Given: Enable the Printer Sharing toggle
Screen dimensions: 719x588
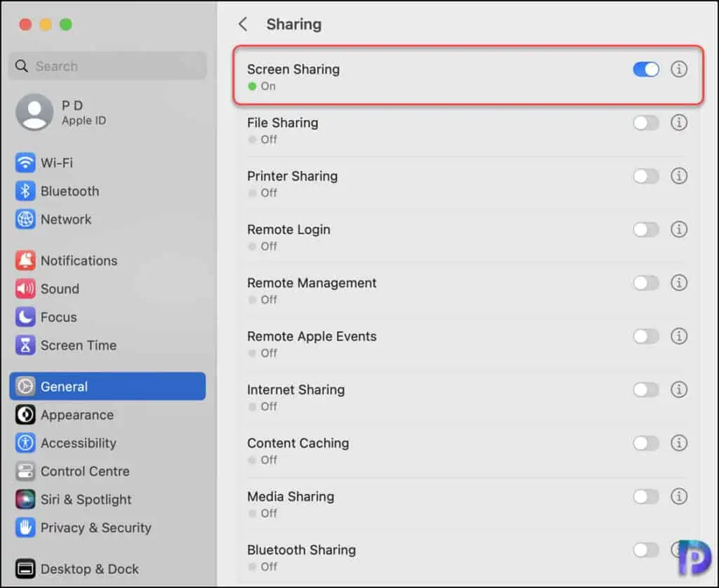Looking at the screenshot, I should pyautogui.click(x=646, y=176).
